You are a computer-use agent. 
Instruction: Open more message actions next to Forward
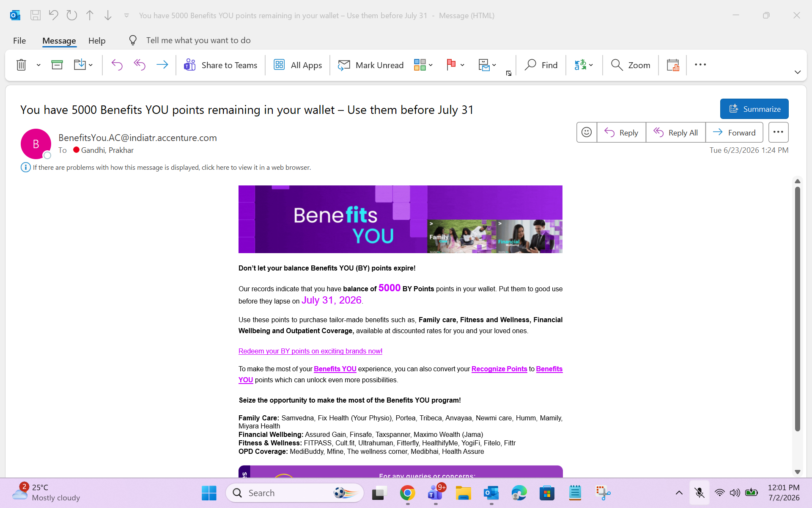pyautogui.click(x=778, y=133)
